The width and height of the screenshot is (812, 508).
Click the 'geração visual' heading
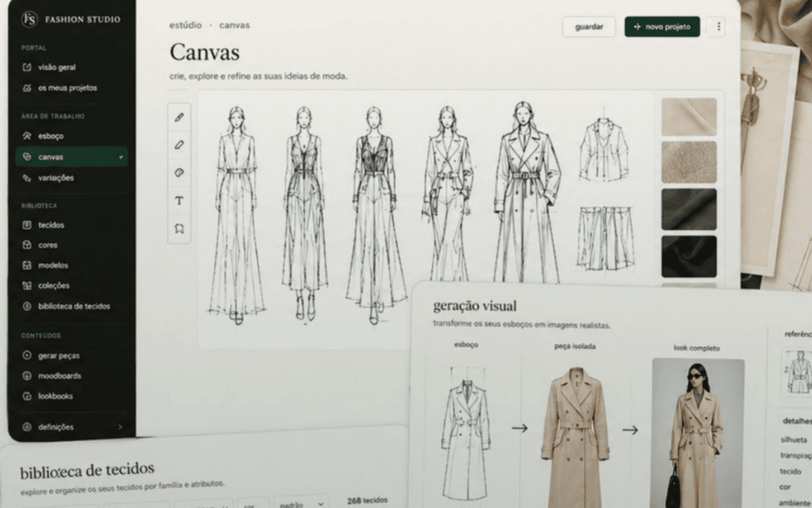click(475, 306)
